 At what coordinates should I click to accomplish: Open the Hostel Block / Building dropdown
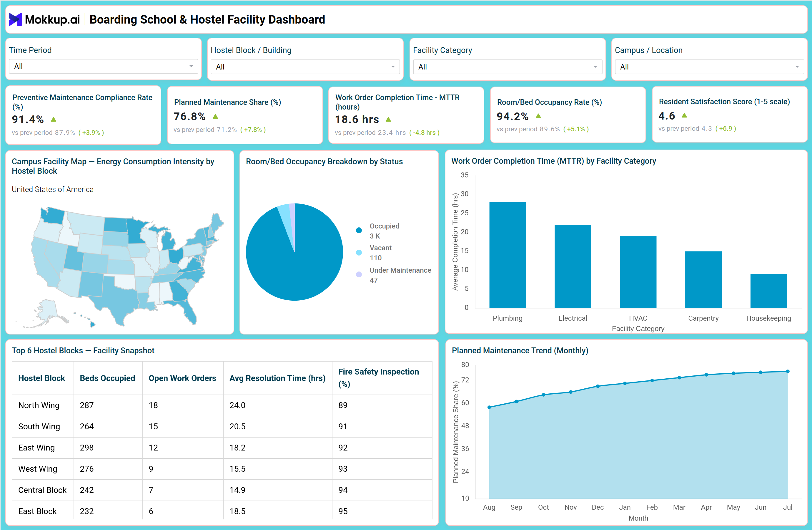(305, 67)
